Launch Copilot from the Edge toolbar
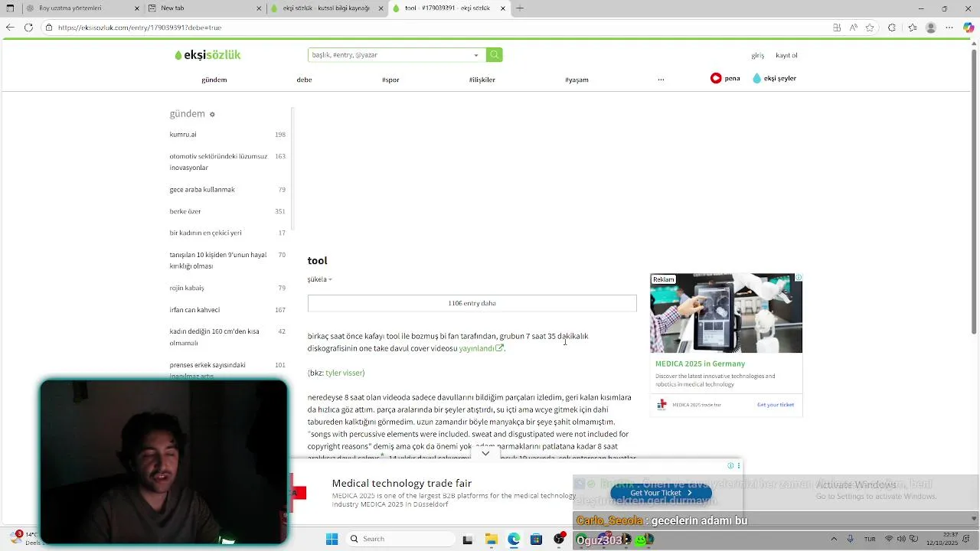The image size is (980, 551). click(969, 28)
